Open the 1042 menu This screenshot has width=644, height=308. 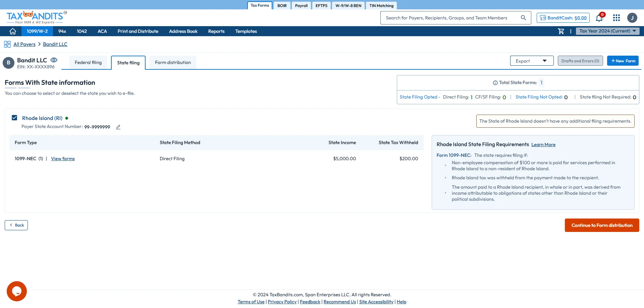tap(82, 31)
